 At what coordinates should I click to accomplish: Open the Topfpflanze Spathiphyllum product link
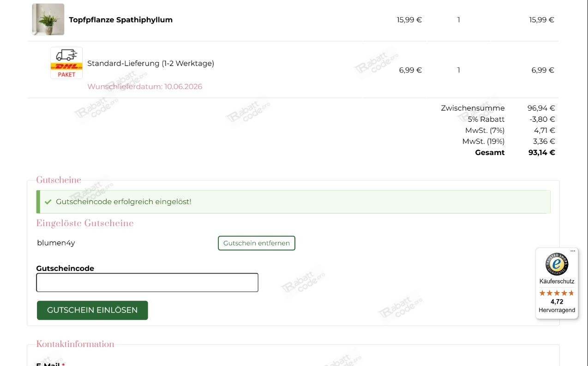(x=121, y=20)
